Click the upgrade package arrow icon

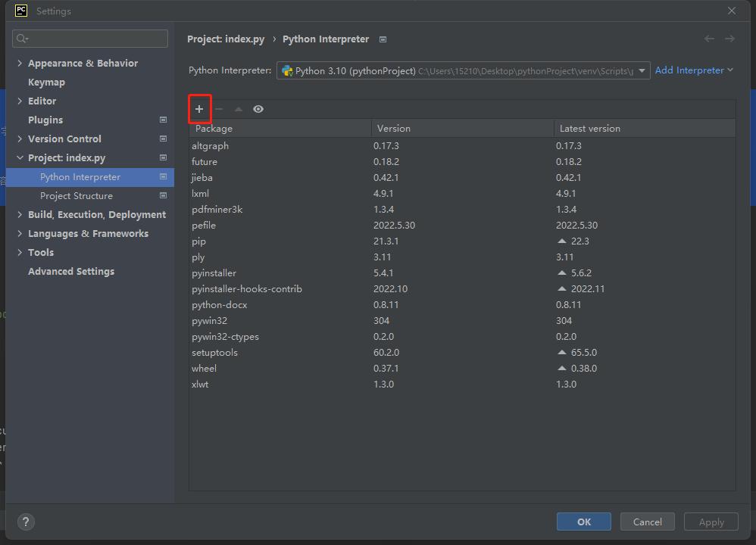tap(238, 109)
